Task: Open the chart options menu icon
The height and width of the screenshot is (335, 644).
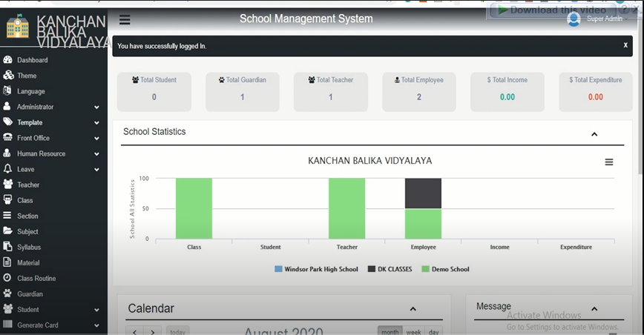Action: [609, 162]
